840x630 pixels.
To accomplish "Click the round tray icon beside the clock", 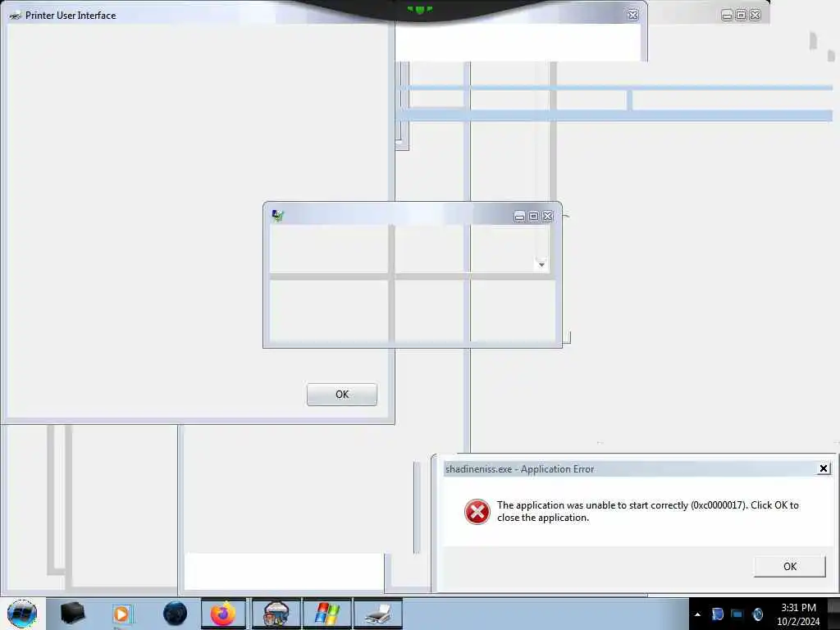I will pyautogui.click(x=757, y=614).
